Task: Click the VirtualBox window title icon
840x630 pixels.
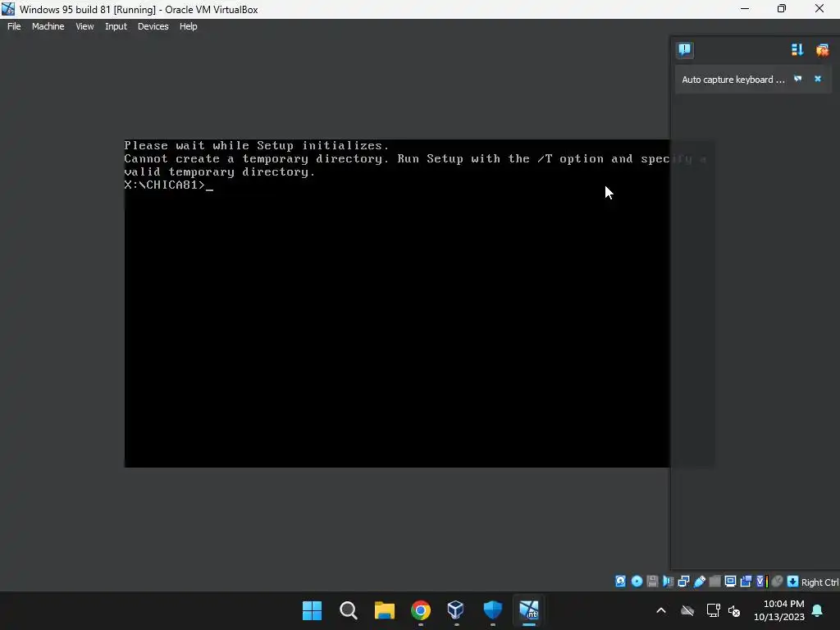Action: click(8, 9)
